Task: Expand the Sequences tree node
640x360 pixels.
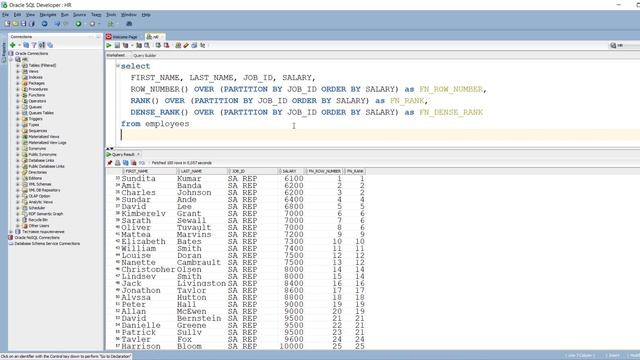Action: click(18, 131)
